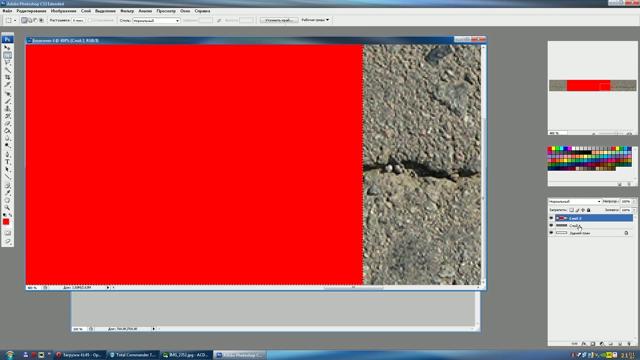Click the red foreground color swatch
Image resolution: width=640 pixels, height=360 pixels.
[x=6, y=222]
